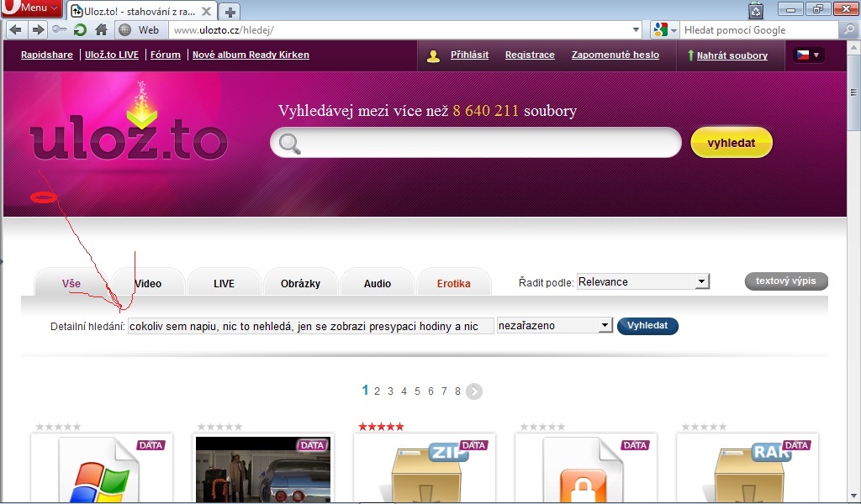Image resolution: width=861 pixels, height=504 pixels.
Task: Focus the 'Hledat pomocí Google' search field
Action: tap(759, 30)
